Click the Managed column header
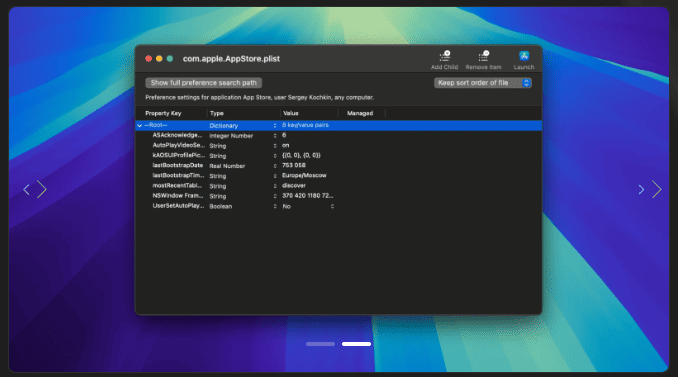Image resolution: width=678 pixels, height=377 pixels. click(x=360, y=113)
